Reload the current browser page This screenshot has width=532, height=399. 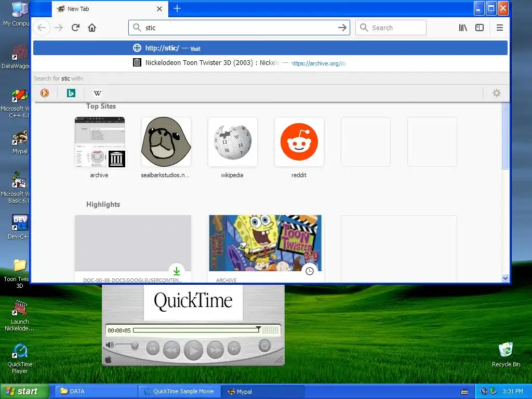pyautogui.click(x=75, y=28)
